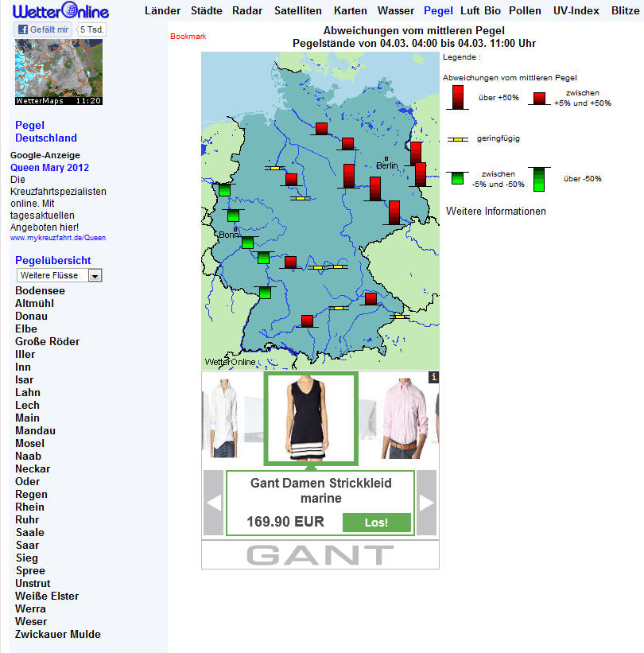644x653 pixels.
Task: Click the green gauge marker left of Bonn
Action: tap(233, 216)
